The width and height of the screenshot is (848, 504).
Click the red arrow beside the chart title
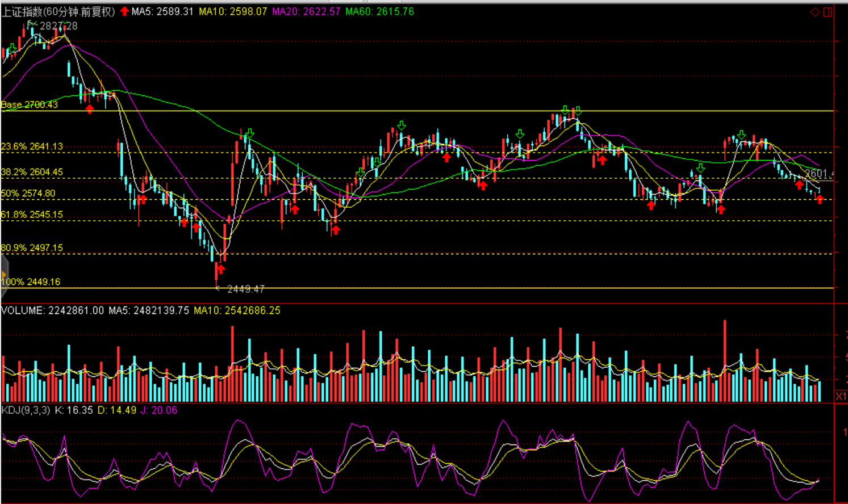[x=124, y=11]
